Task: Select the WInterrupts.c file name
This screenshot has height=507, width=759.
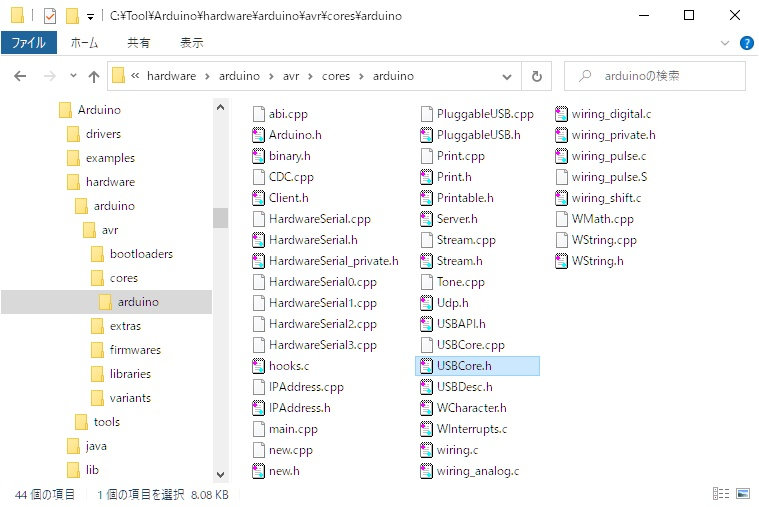Action: tap(472, 429)
